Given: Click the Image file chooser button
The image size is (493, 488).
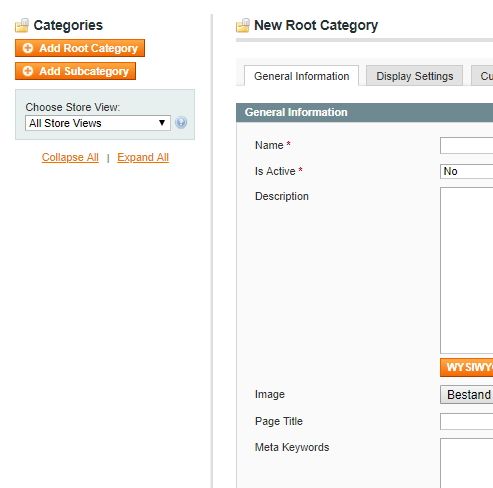Looking at the screenshot, I should pyautogui.click(x=467, y=395).
